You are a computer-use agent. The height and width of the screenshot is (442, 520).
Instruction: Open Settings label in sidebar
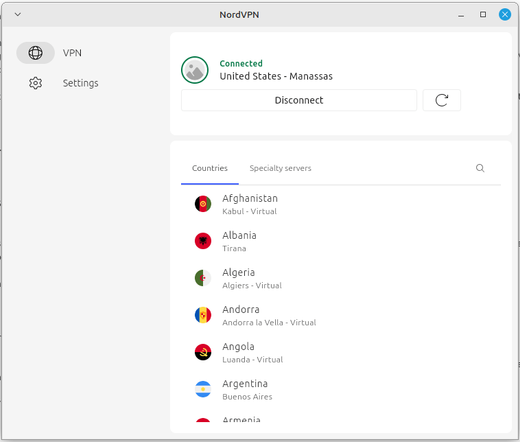tap(80, 83)
